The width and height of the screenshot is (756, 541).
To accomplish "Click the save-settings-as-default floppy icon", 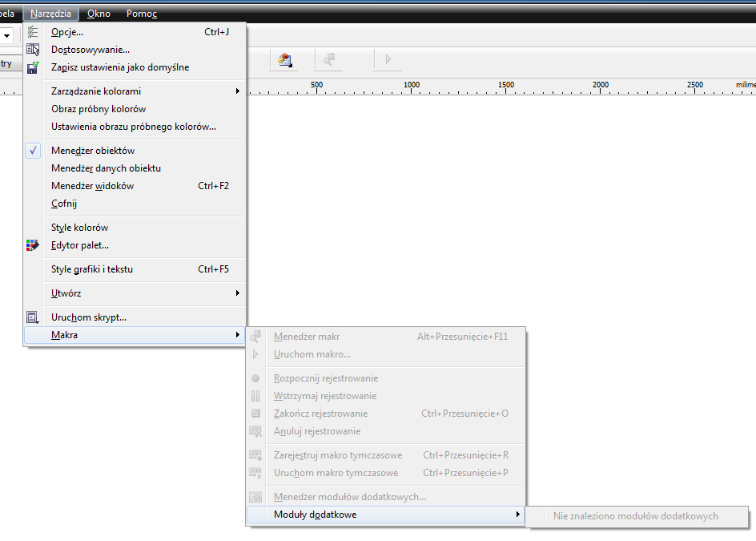I will pyautogui.click(x=33, y=67).
